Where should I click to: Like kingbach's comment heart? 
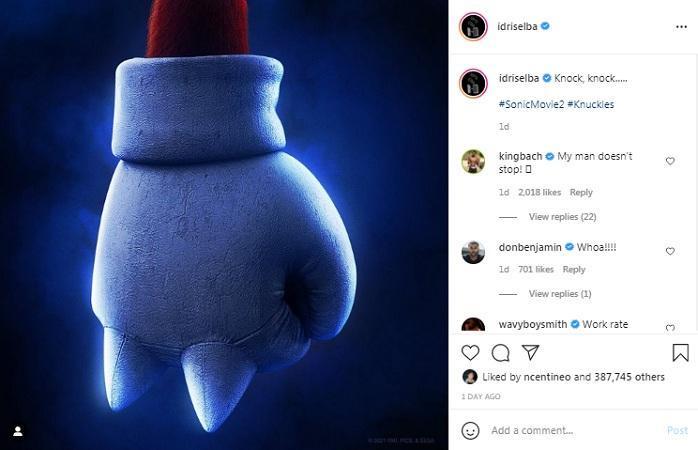[x=670, y=161]
